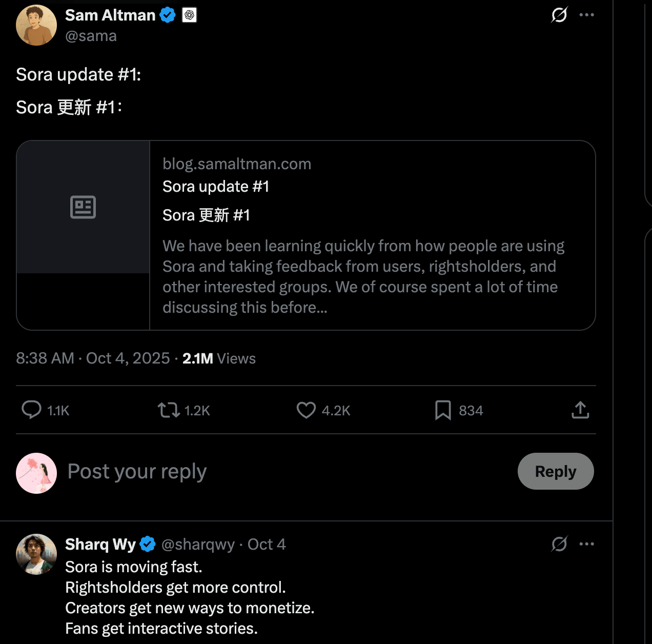Open the more options menu on Sam Altman's post
The height and width of the screenshot is (644, 652).
click(586, 15)
